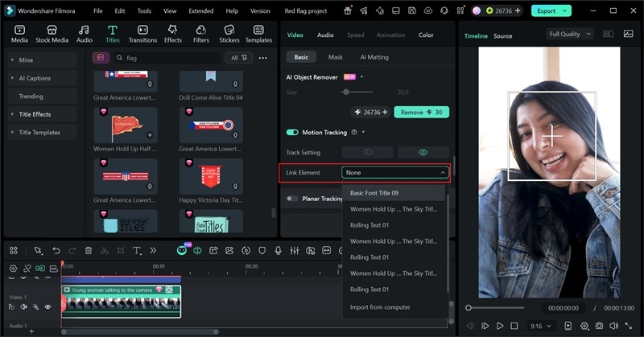Expand the Export button arrow

(x=565, y=10)
